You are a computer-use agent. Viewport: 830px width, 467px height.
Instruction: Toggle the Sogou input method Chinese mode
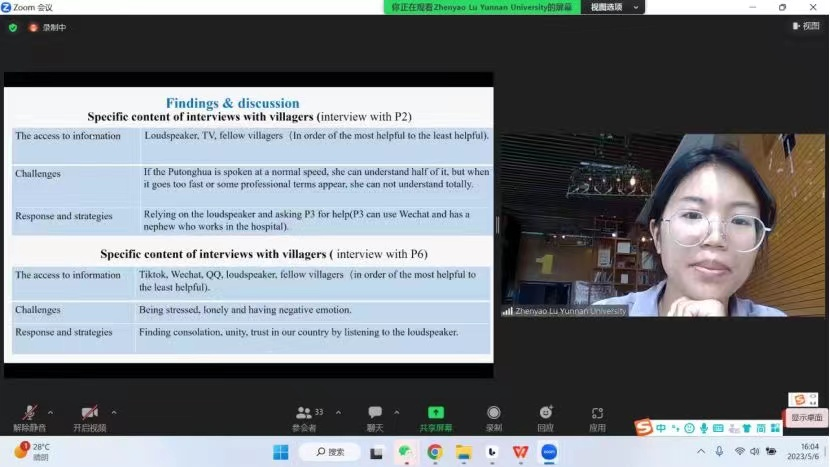[661, 428]
